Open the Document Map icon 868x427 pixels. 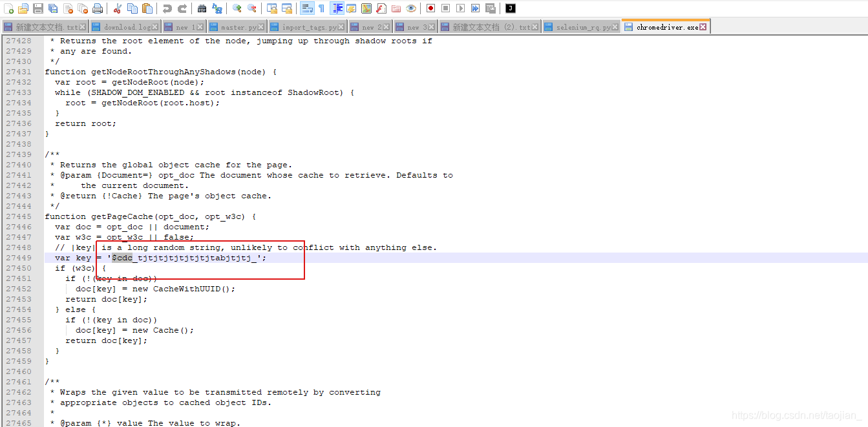pyautogui.click(x=366, y=8)
